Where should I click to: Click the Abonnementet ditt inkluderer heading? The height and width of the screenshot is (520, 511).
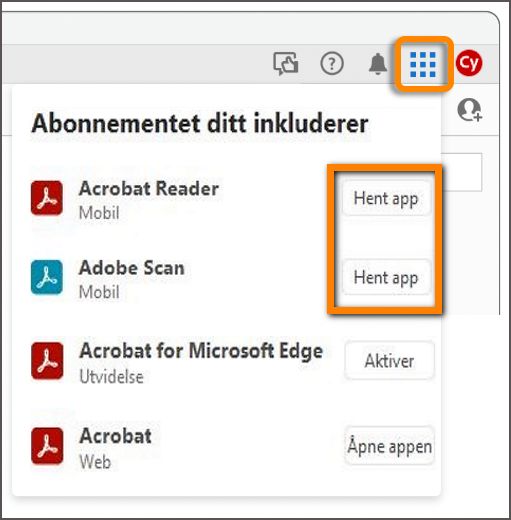(x=200, y=124)
